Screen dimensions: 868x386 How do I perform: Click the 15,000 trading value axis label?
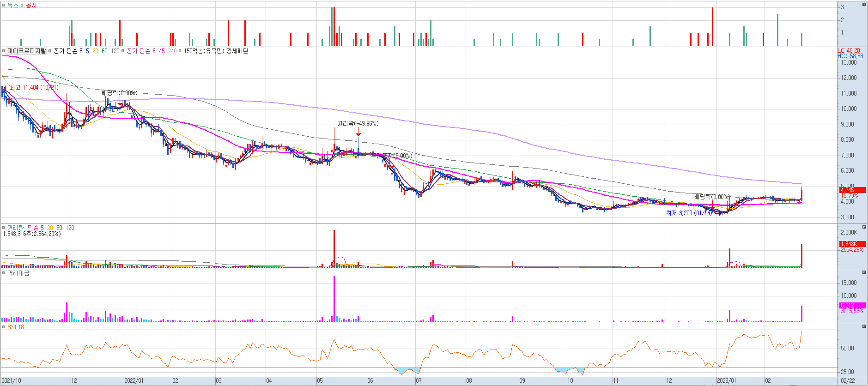click(x=849, y=283)
